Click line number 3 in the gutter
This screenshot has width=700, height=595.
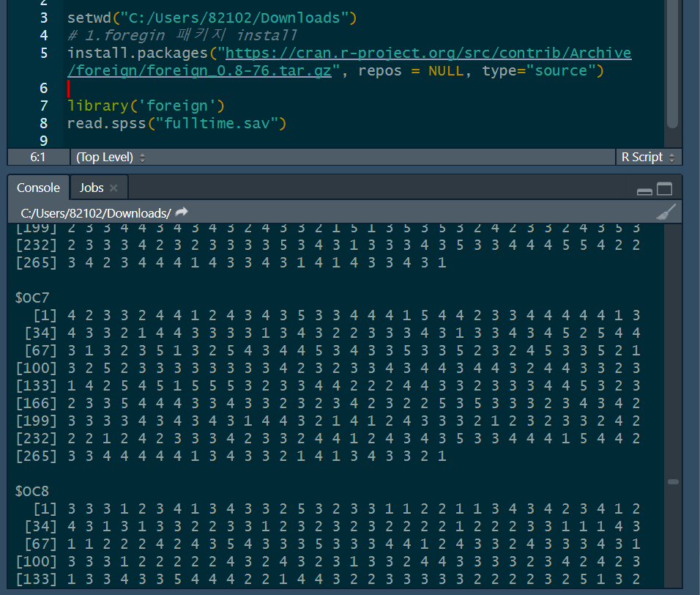[44, 18]
